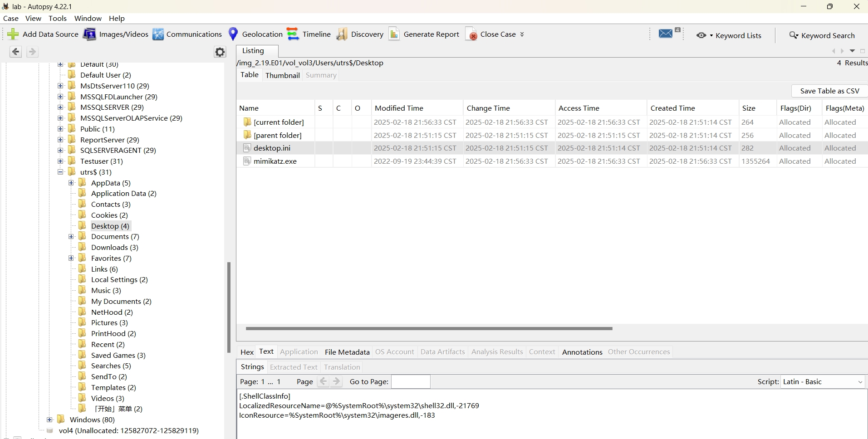
Task: Open the Listing tab list dropdown arrow
Action: [852, 51]
